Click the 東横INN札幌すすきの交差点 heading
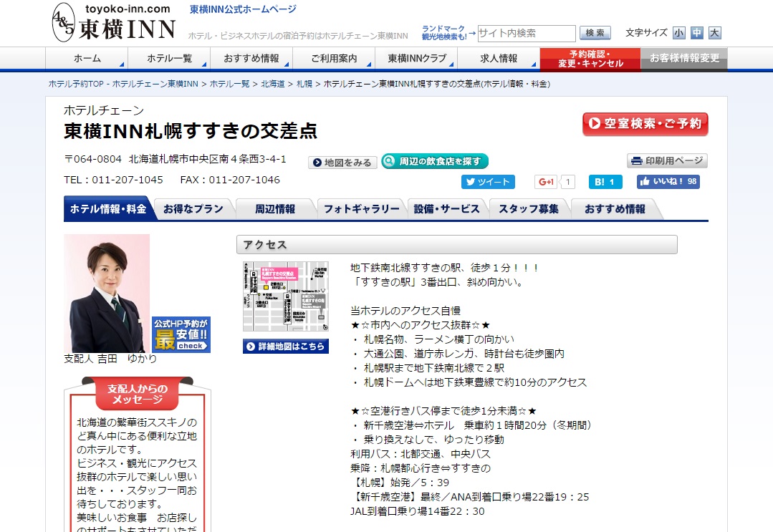Image resolution: width=773 pixels, height=532 pixels. [x=191, y=131]
